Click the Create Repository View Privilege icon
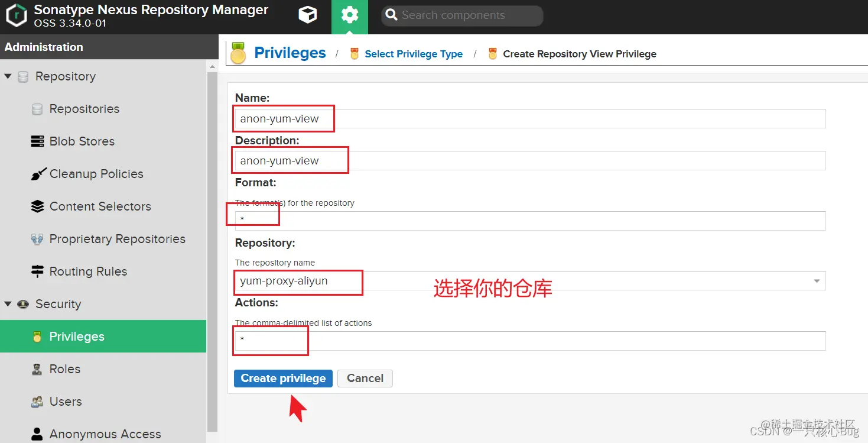868x443 pixels. (x=493, y=54)
